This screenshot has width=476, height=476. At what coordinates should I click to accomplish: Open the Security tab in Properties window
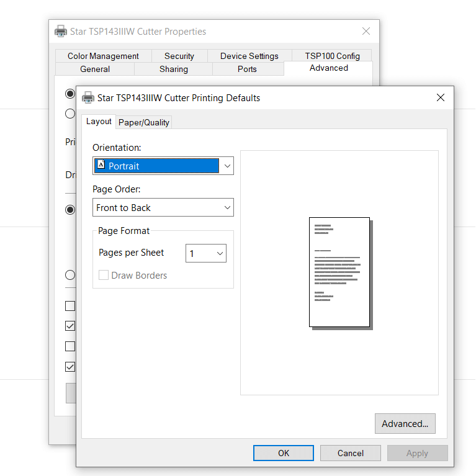point(179,56)
